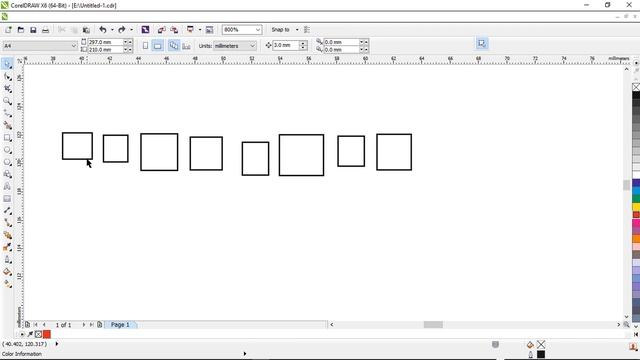The image size is (640, 360).
Task: Click the search content icon
Action: point(145,30)
